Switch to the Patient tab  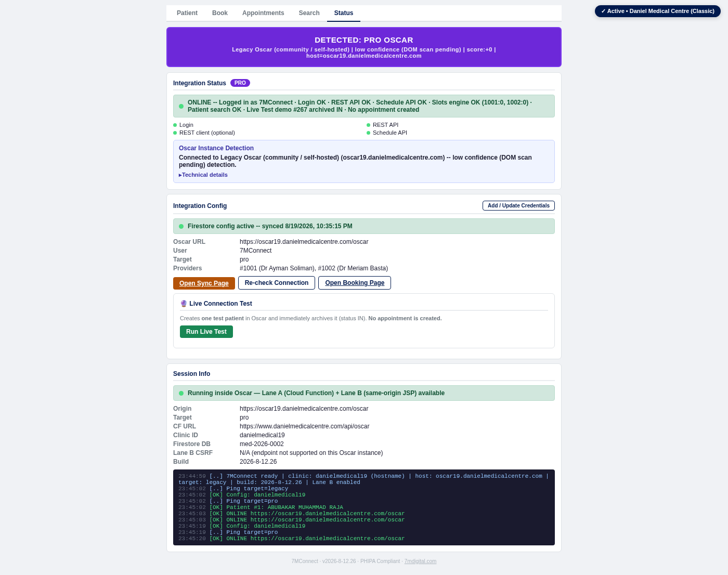click(x=187, y=13)
